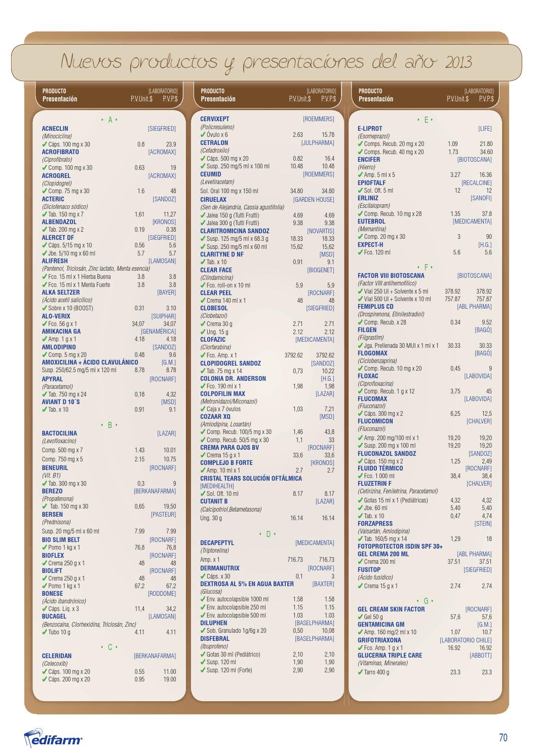Select the checkmark for Fco. 1 000 ml
This screenshot has width=533, height=756.
[360, 476]
